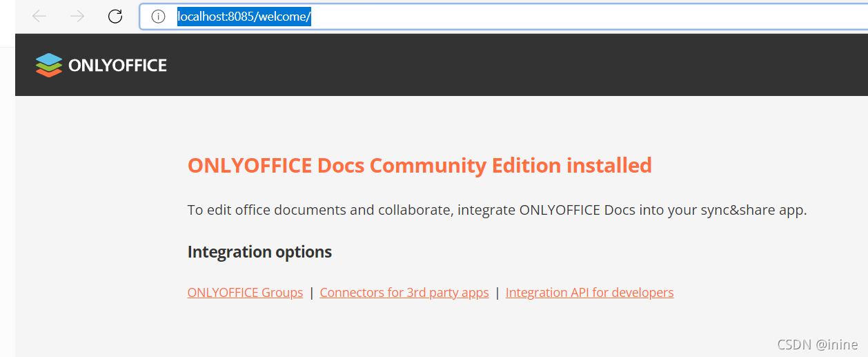868x357 pixels.
Task: Open Connectors for 3rd party apps link
Action: [404, 292]
